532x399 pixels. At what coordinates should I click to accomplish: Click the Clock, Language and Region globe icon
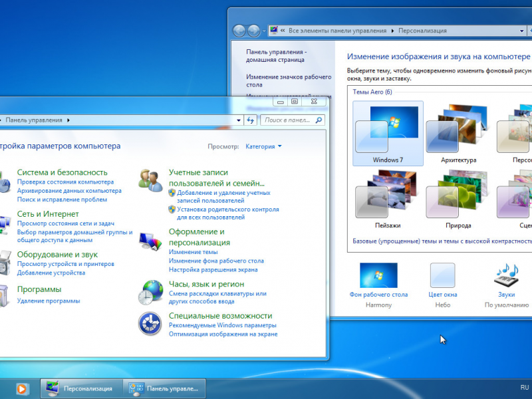point(150,292)
